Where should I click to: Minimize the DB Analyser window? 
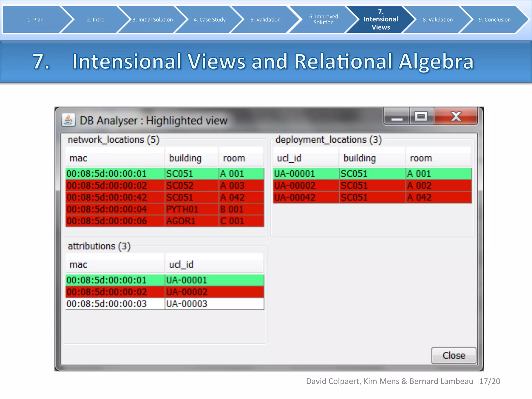pos(397,117)
